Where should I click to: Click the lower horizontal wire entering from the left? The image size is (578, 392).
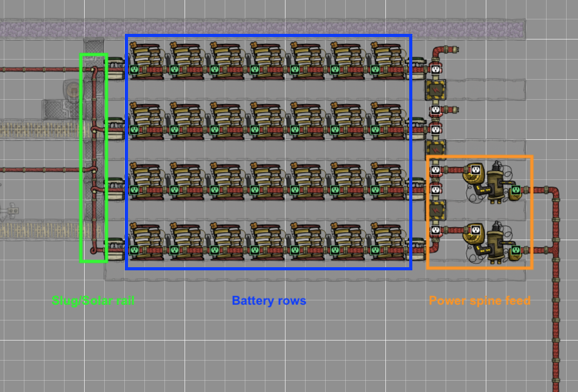tap(43, 170)
